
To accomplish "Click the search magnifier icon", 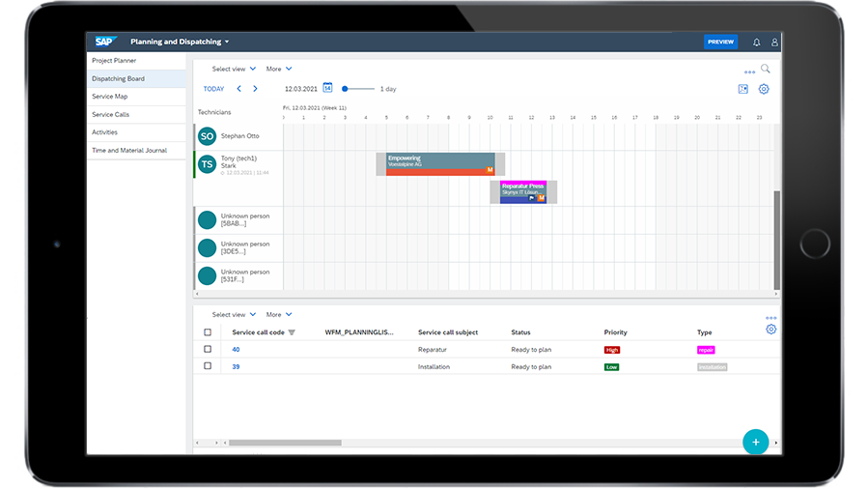I will click(x=766, y=69).
